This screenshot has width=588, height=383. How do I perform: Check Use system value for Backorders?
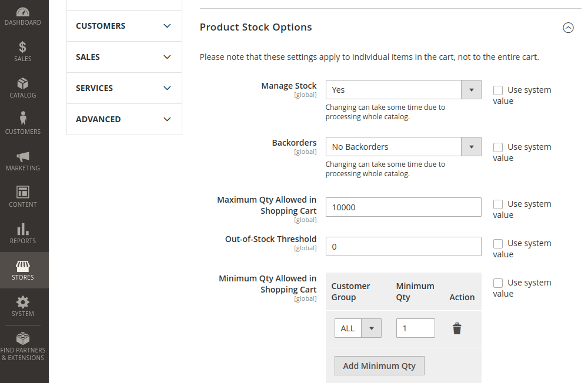tap(498, 147)
